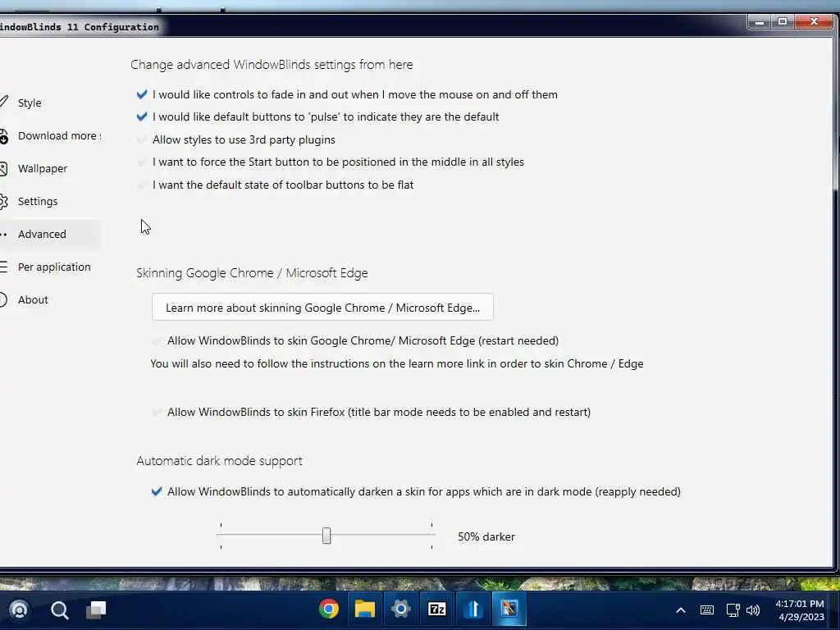Show hidden tray icons chevron

click(680, 610)
